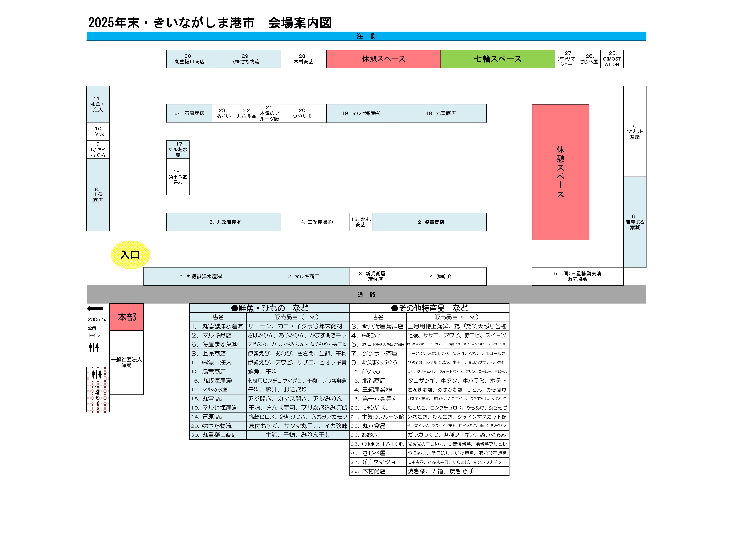Select booth 1 丸徳誠洋水産
The width and height of the screenshot is (756, 535).
(x=201, y=276)
